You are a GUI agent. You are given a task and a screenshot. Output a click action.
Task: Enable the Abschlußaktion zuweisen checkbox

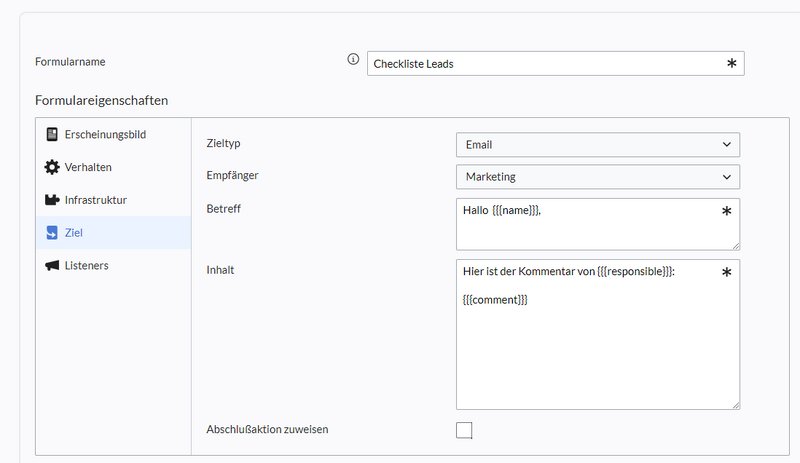[464, 430]
